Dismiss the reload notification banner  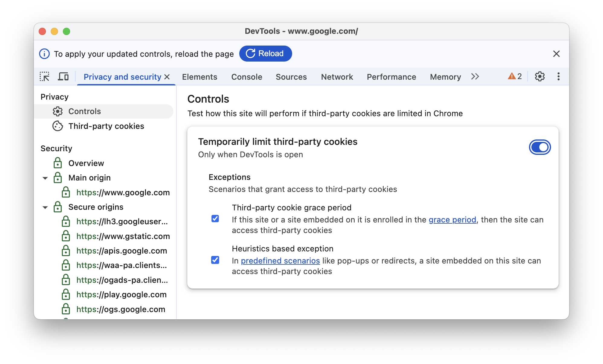coord(556,53)
